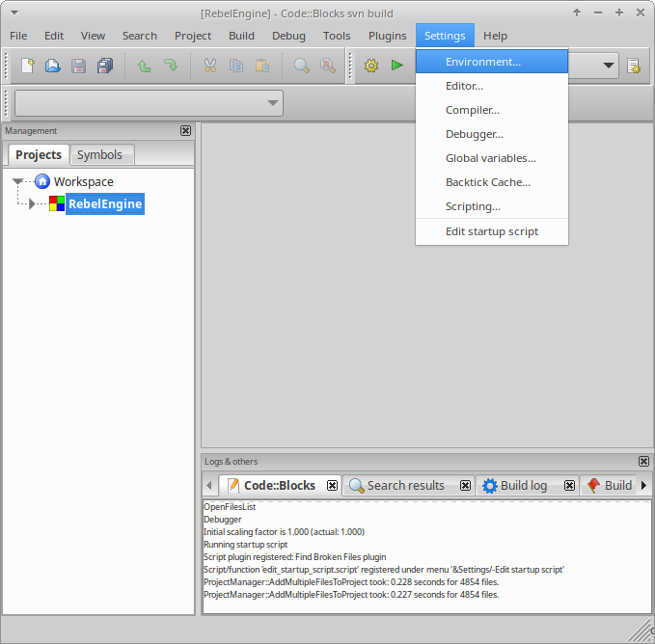Expand the RebelEngine project node

pyautogui.click(x=32, y=204)
